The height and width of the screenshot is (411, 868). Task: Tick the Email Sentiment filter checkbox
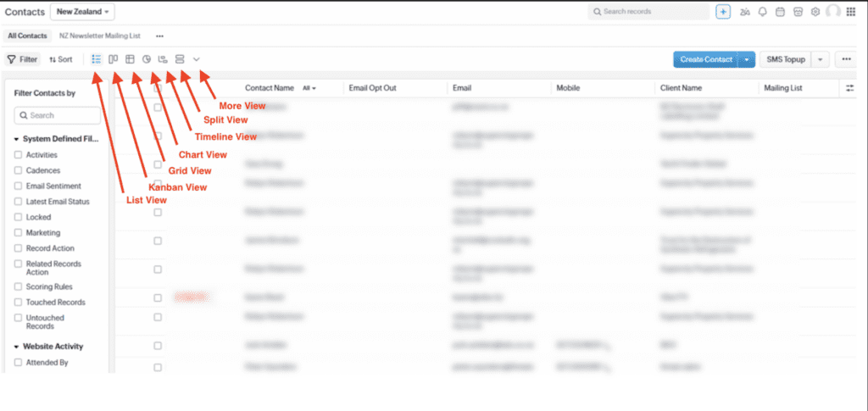tap(19, 186)
